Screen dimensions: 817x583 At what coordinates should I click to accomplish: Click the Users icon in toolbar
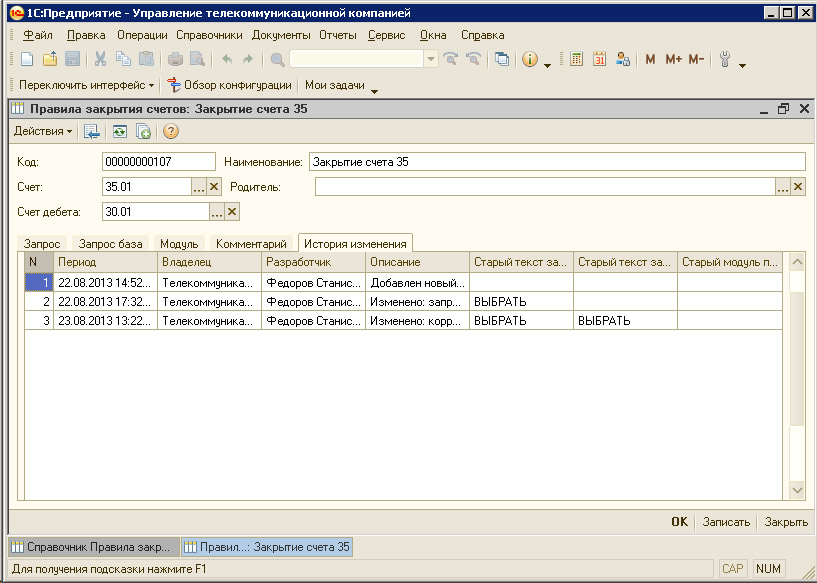pyautogui.click(x=623, y=59)
